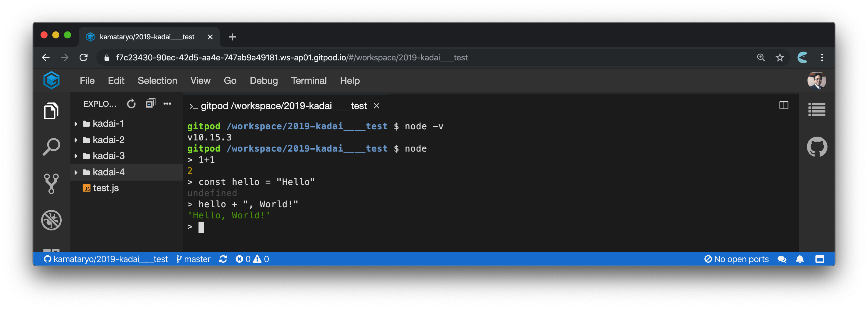Open the outline list panel icon
Image resolution: width=868 pixels, height=309 pixels.
817,109
